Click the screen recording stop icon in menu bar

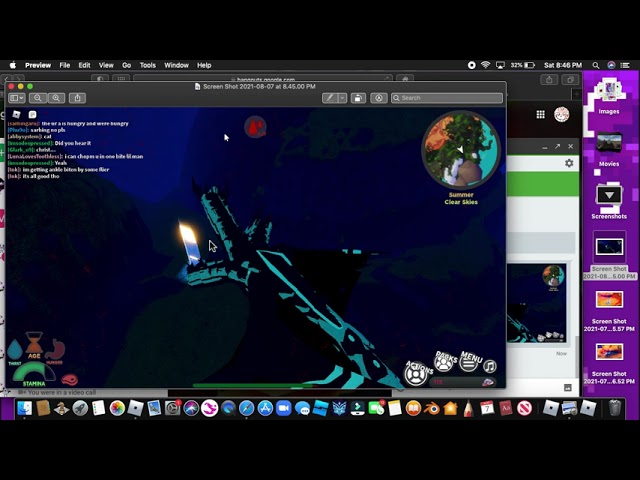click(471, 65)
